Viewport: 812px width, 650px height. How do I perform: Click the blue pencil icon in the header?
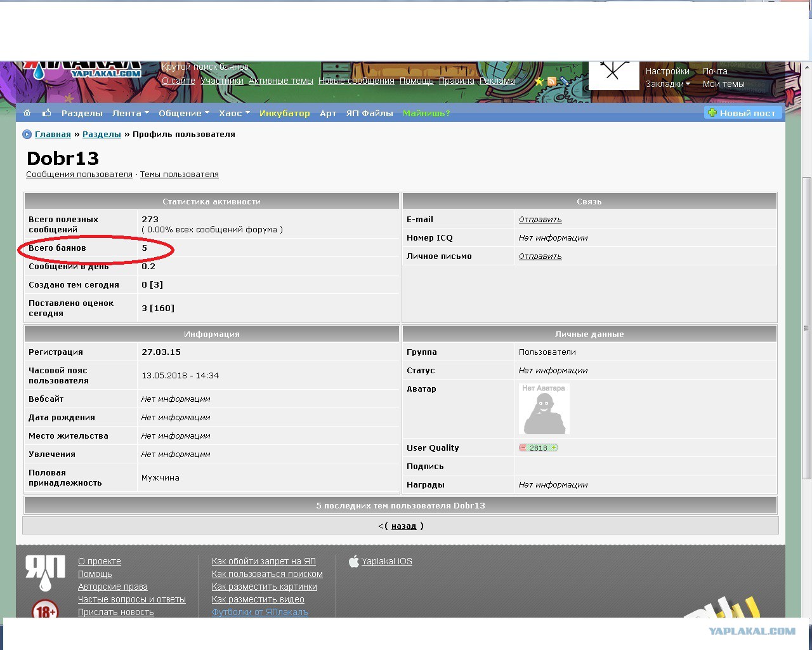pyautogui.click(x=564, y=81)
